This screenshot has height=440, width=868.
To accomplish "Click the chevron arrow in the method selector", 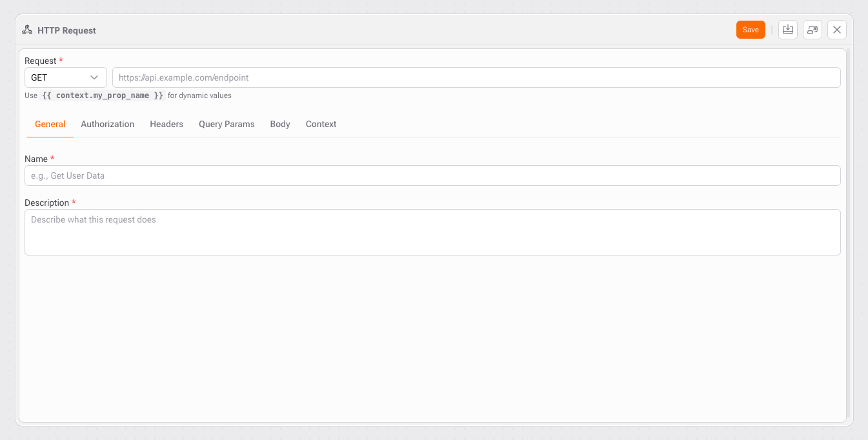I will pyautogui.click(x=94, y=77).
